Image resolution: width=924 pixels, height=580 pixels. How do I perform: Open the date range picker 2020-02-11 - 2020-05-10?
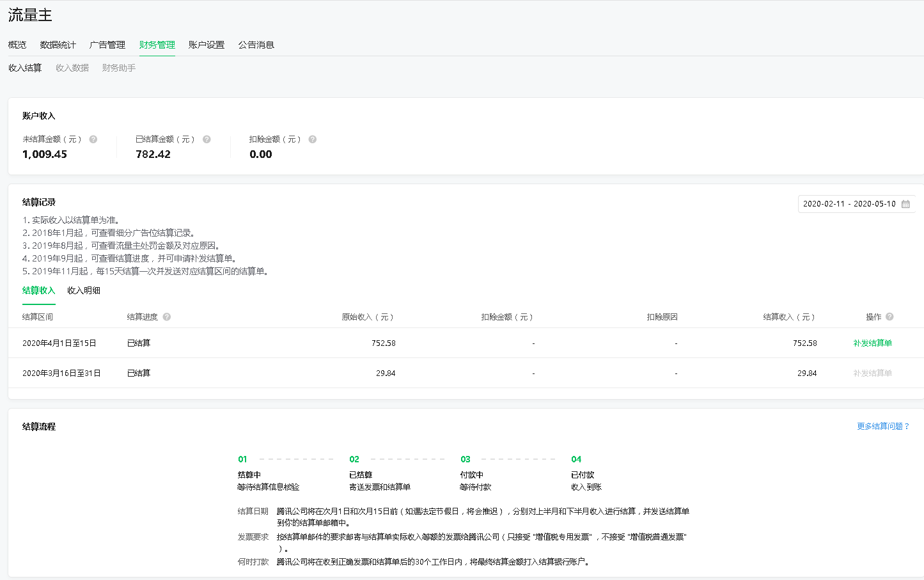pos(856,204)
